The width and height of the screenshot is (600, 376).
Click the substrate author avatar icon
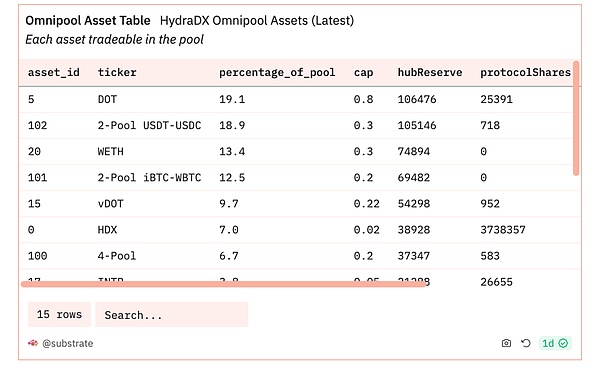tap(33, 343)
